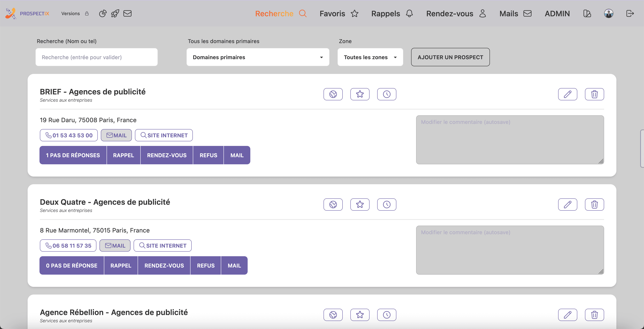
Task: Click the rocket icon in header
Action: click(x=115, y=13)
